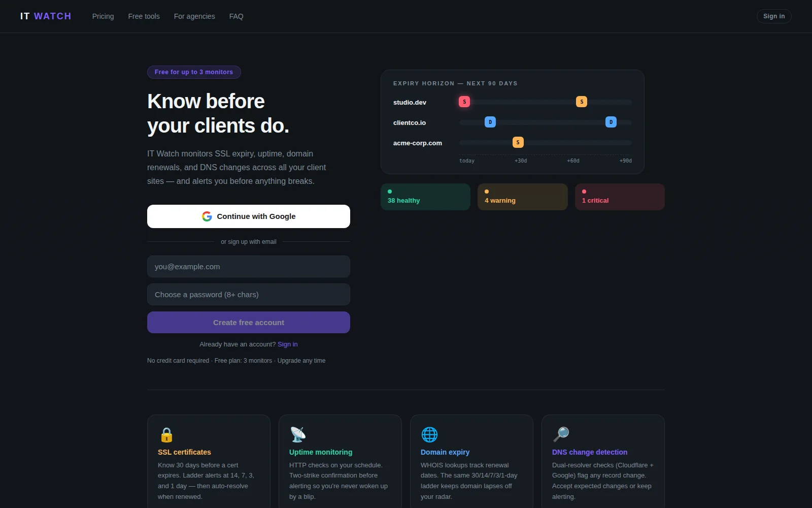Click the SSL certificates heading
This screenshot has width=812, height=508.
coord(184,452)
